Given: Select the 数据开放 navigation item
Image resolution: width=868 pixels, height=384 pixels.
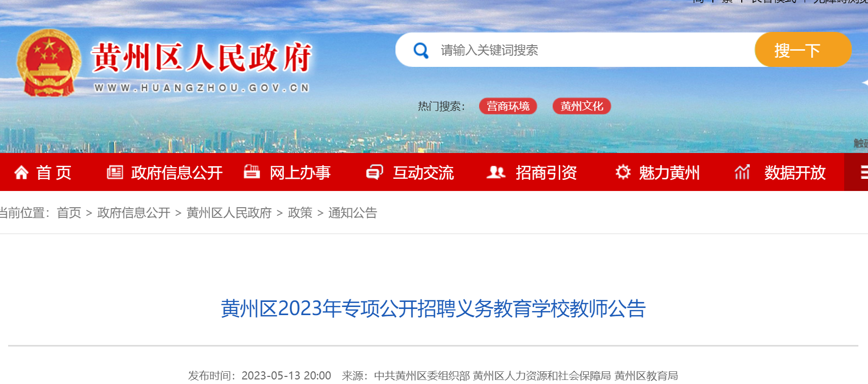Looking at the screenshot, I should (795, 173).
